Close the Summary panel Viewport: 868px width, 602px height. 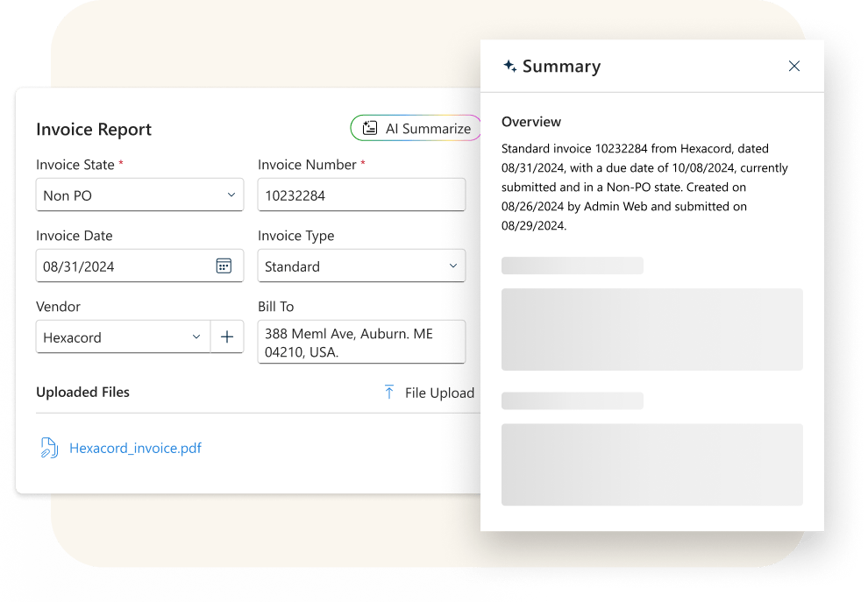click(793, 67)
